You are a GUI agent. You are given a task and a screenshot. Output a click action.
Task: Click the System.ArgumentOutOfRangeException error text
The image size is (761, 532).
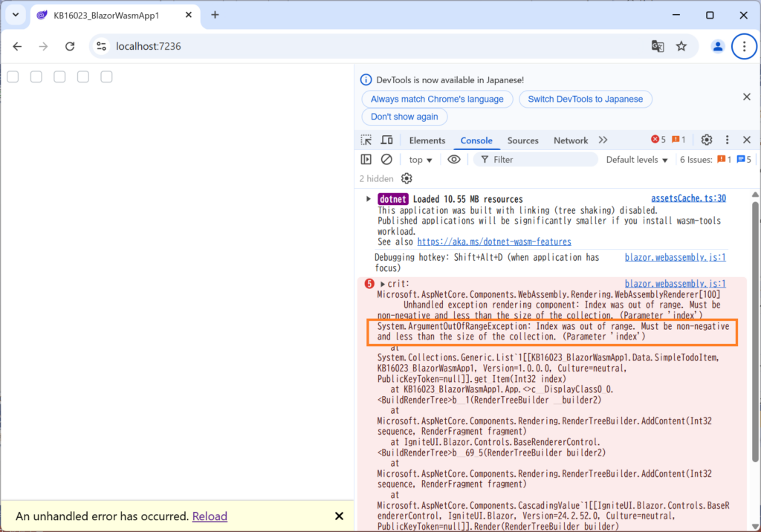pyautogui.click(x=553, y=331)
